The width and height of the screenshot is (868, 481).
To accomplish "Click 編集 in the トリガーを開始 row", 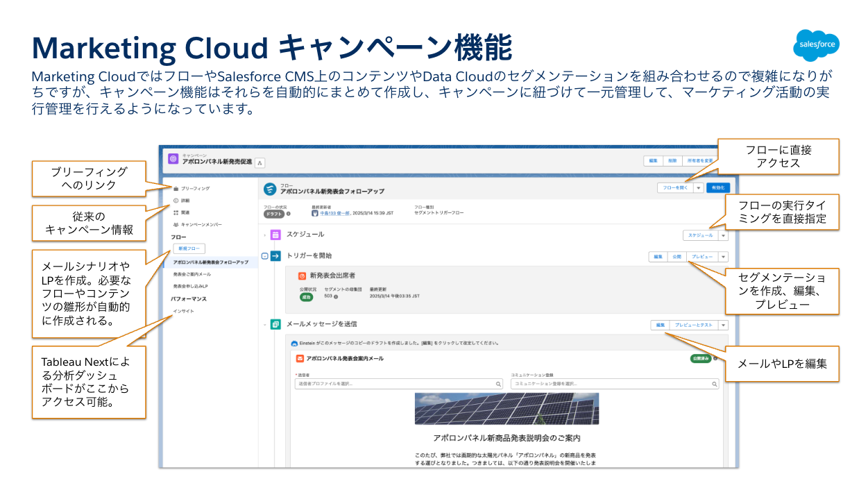I will pos(658,256).
